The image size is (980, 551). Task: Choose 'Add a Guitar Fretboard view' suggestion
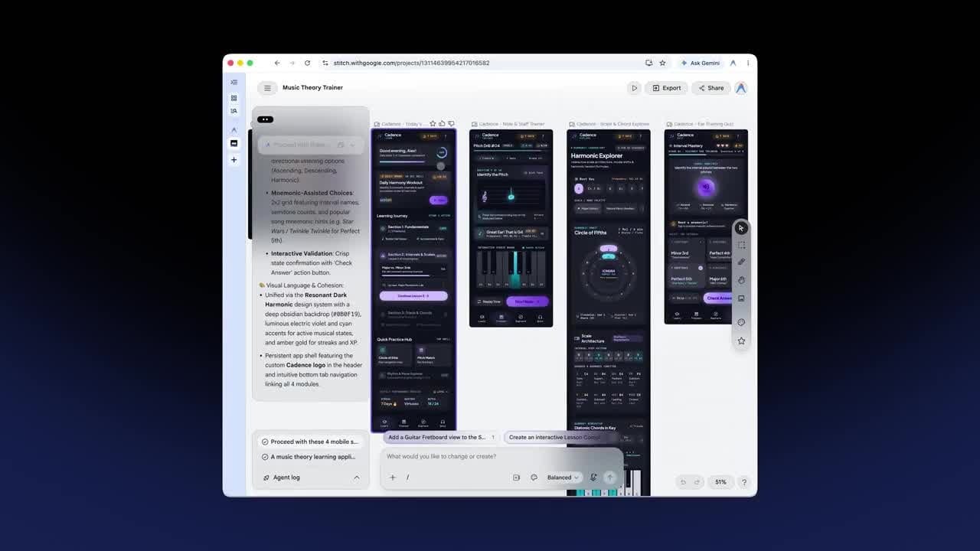[440, 438]
